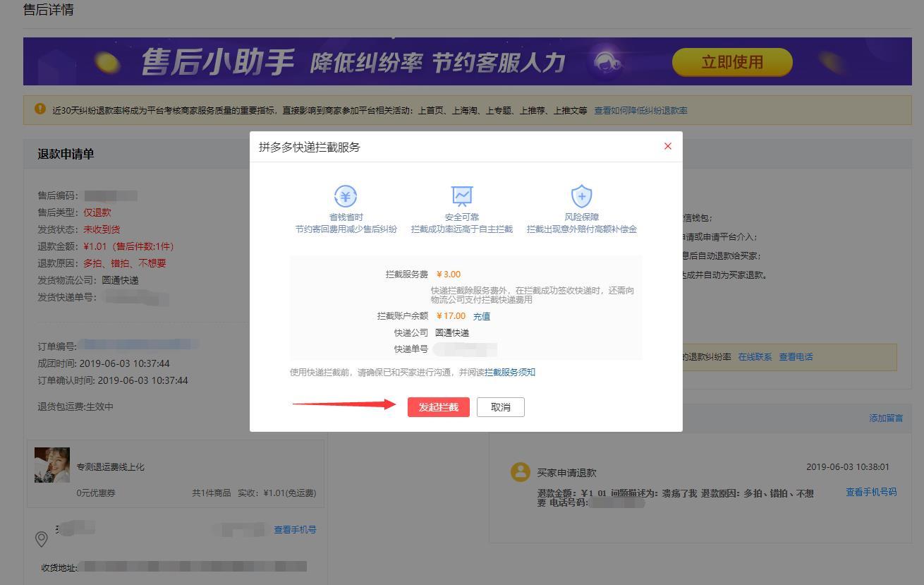This screenshot has height=585, width=924.
Task: Click the orange warning notice icon
Action: (40, 109)
